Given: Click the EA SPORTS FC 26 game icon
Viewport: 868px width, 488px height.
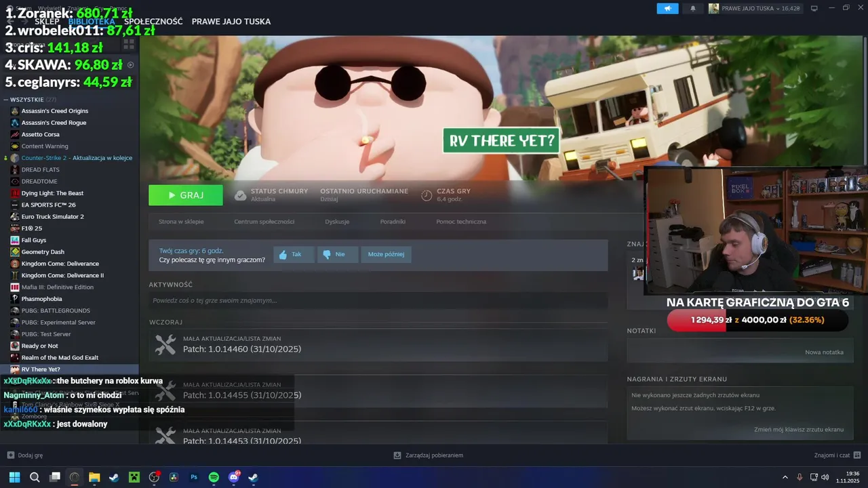Looking at the screenshot, I should tap(15, 205).
